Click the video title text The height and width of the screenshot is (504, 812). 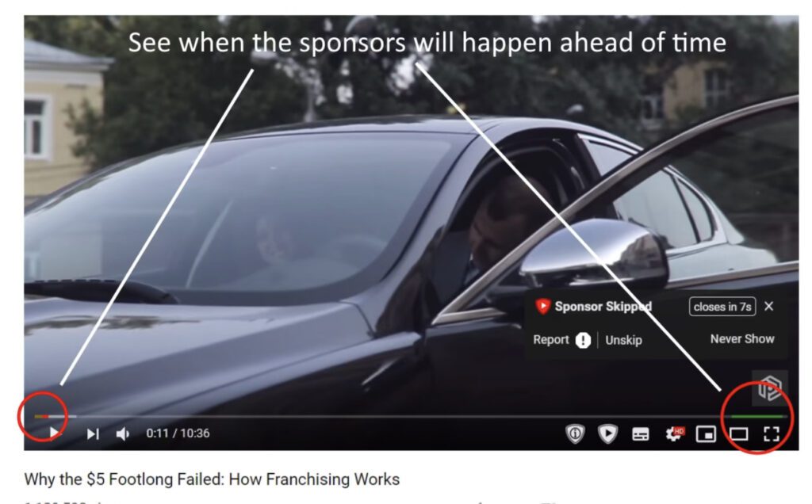pos(212,479)
